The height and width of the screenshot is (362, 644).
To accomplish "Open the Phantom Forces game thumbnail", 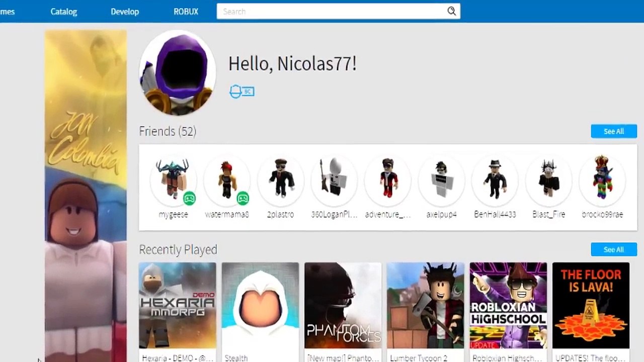I will click(343, 305).
